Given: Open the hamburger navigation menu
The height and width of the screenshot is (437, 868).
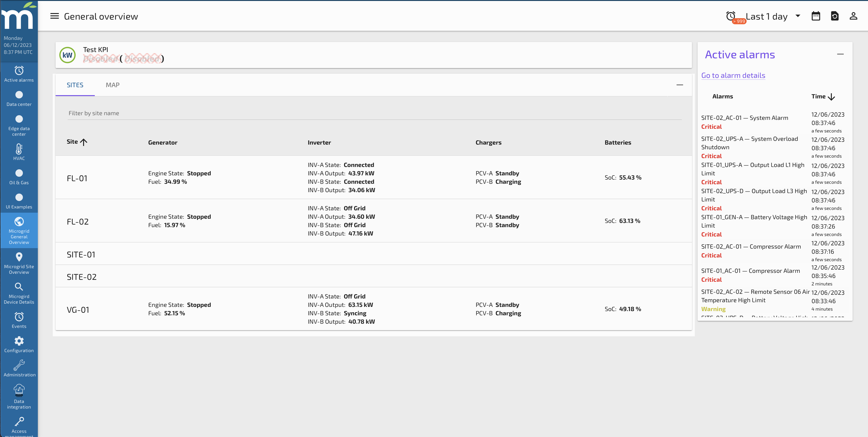Looking at the screenshot, I should click(54, 16).
